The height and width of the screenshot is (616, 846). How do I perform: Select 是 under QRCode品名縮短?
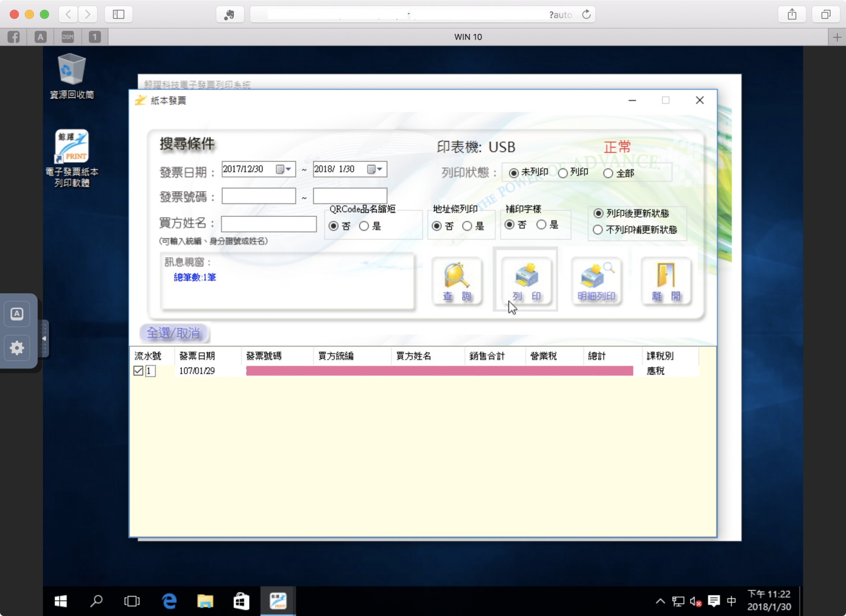click(364, 226)
